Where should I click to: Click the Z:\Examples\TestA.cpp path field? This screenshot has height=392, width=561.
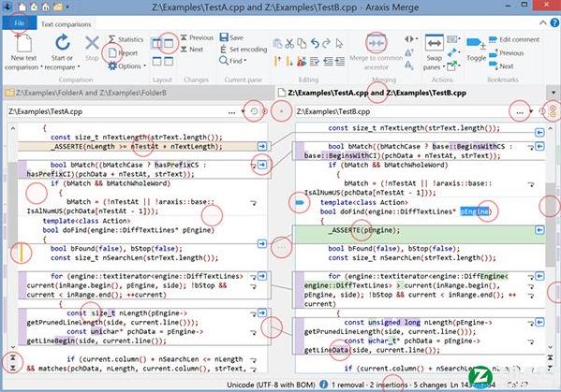coord(117,112)
